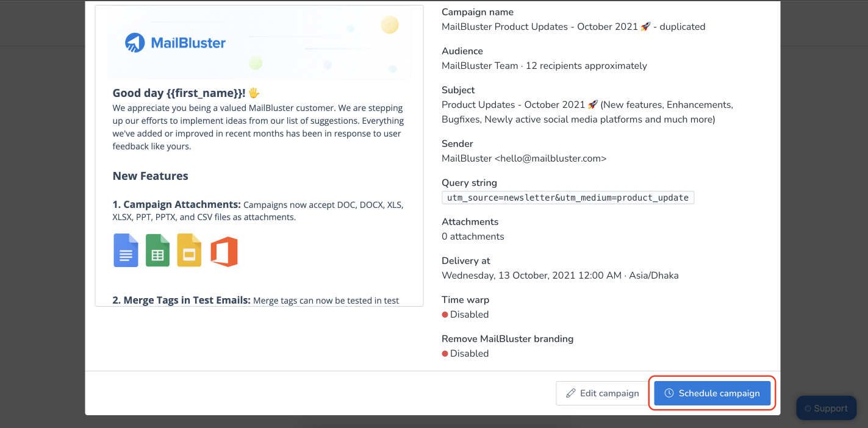Click the Microsoft Office icon
This screenshot has width=868, height=428.
(x=224, y=251)
